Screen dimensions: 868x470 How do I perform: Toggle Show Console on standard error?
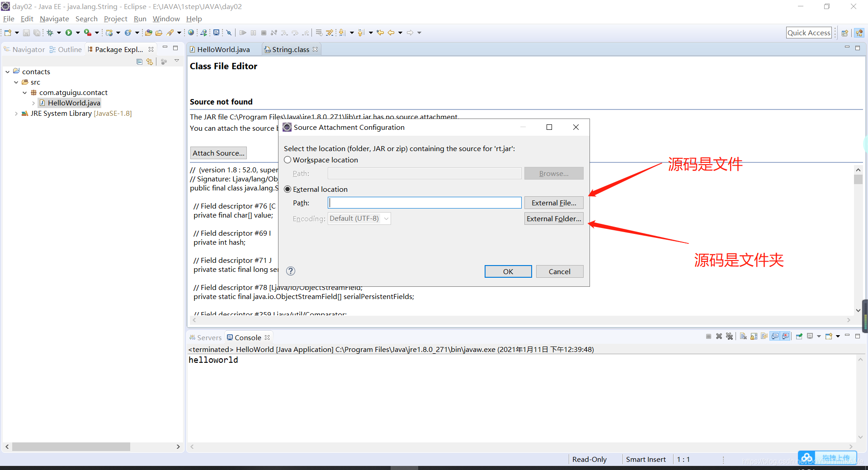tap(786, 336)
